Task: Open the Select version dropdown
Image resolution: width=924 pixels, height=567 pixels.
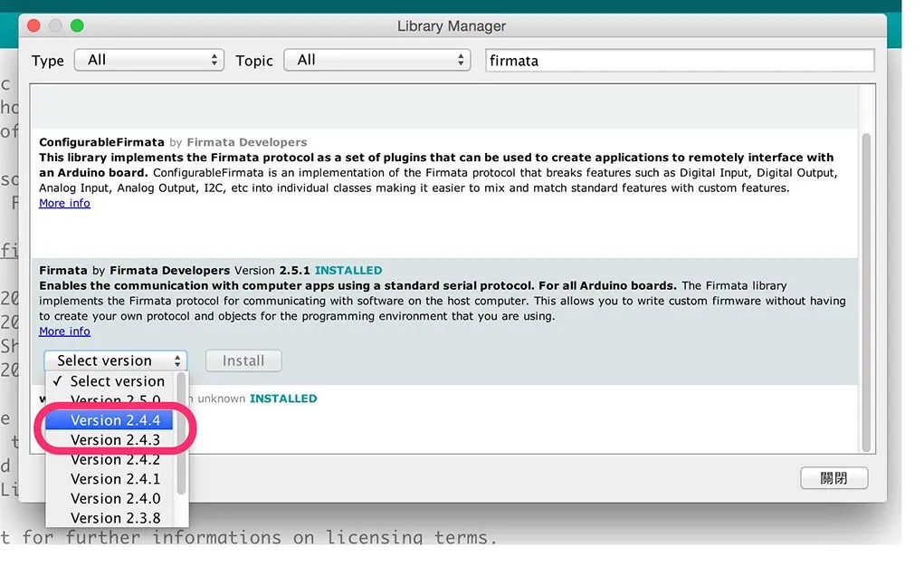Action: [116, 360]
